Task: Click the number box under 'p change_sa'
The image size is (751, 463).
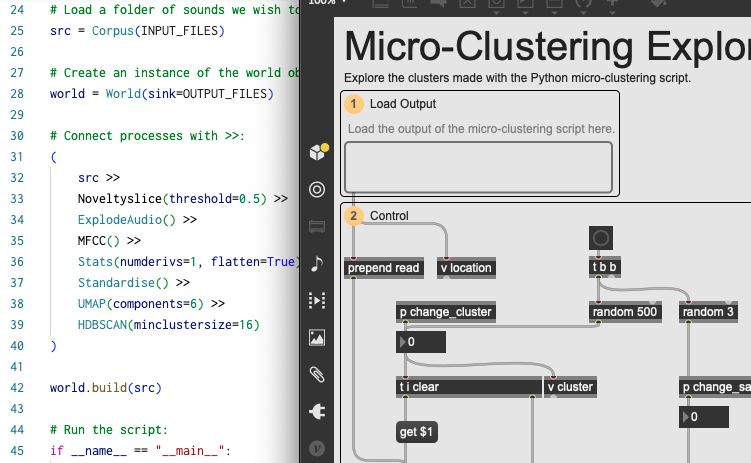Action: coord(704,417)
